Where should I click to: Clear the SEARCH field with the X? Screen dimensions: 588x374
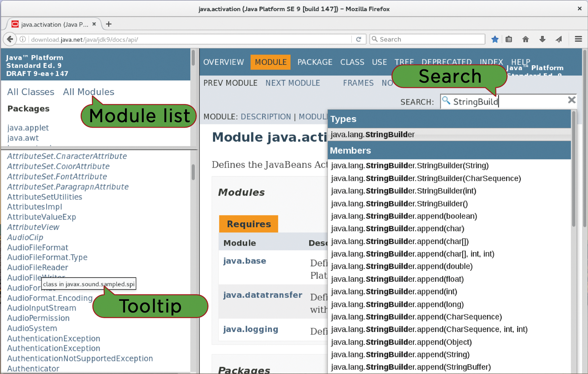571,100
